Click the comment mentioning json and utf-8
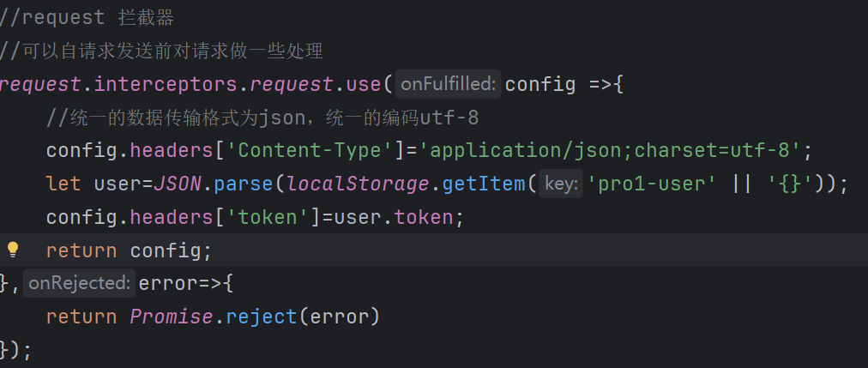 (x=262, y=118)
